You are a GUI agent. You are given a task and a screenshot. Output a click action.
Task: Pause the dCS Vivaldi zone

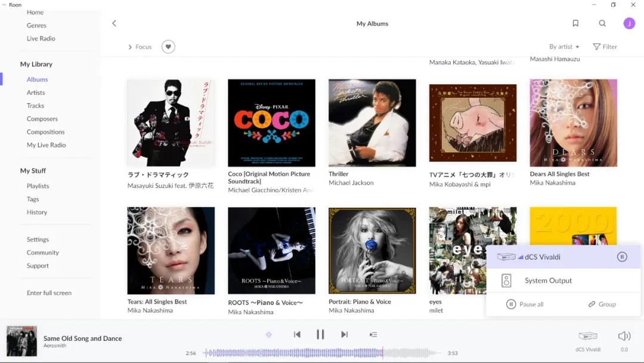pos(622,257)
